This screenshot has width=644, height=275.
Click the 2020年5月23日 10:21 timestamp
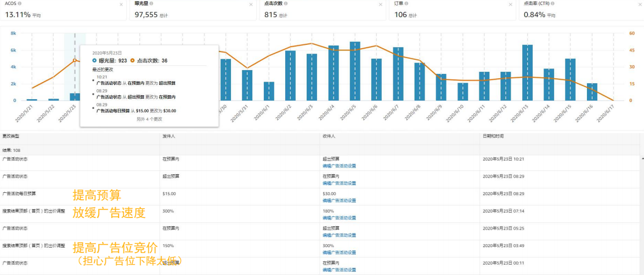pos(504,158)
